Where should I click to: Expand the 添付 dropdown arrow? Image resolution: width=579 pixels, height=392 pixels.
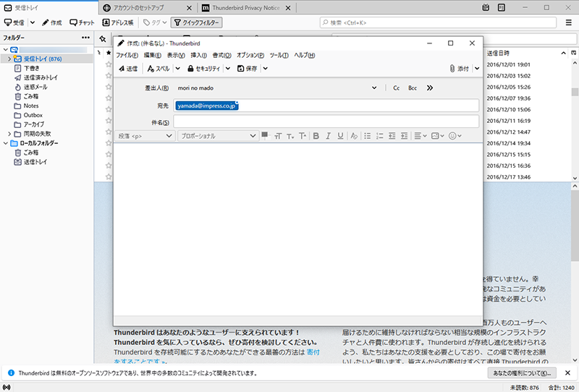(477, 68)
